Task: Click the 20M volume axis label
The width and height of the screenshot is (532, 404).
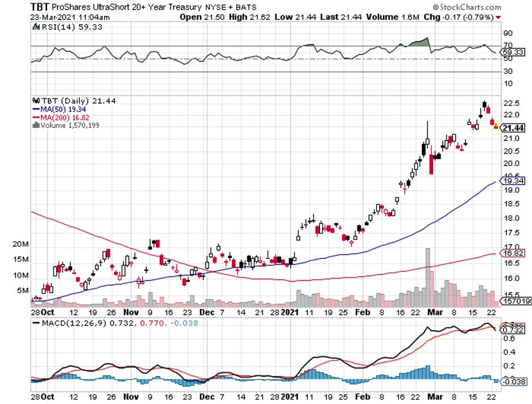Action: pos(20,244)
